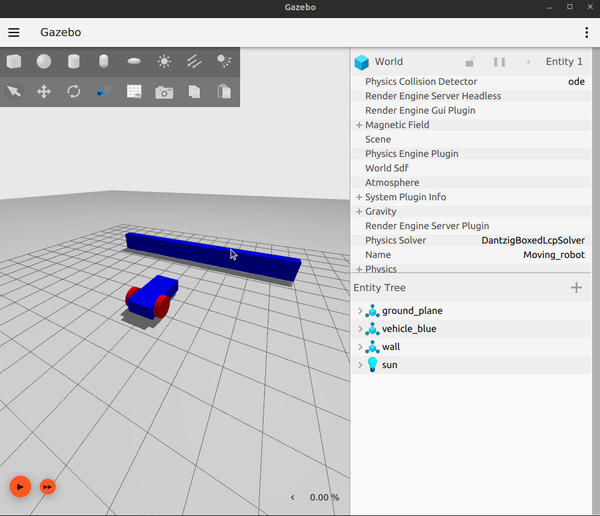Start the simulation with play button
600x516 pixels.
20,487
